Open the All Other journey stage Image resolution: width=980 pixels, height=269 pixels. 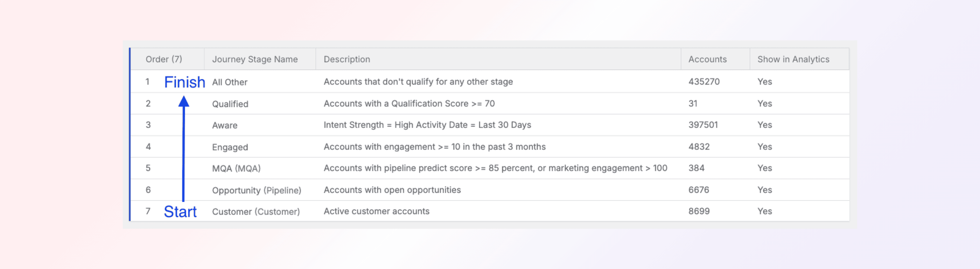click(229, 82)
